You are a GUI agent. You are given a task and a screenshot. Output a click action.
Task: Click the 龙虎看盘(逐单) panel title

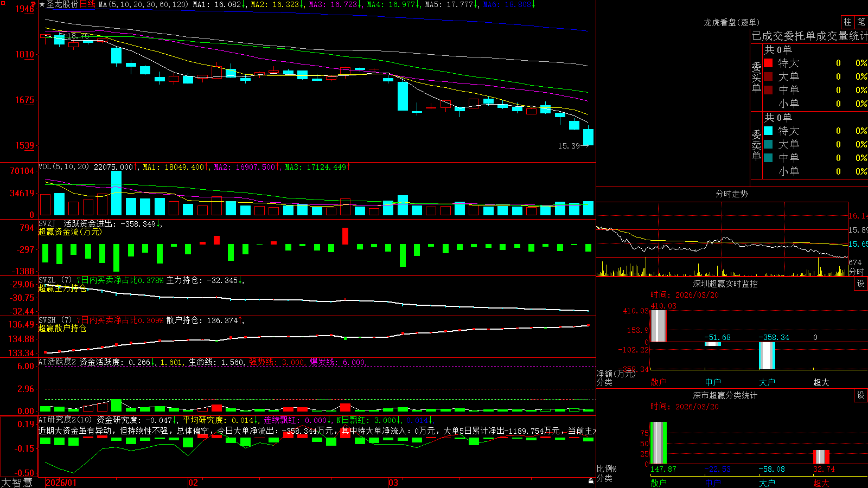(731, 22)
